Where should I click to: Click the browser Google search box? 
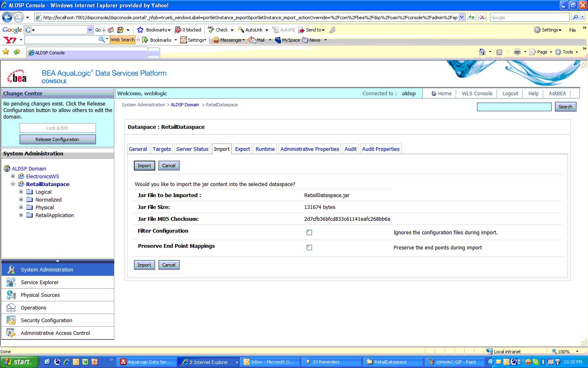pyautogui.click(x=529, y=17)
